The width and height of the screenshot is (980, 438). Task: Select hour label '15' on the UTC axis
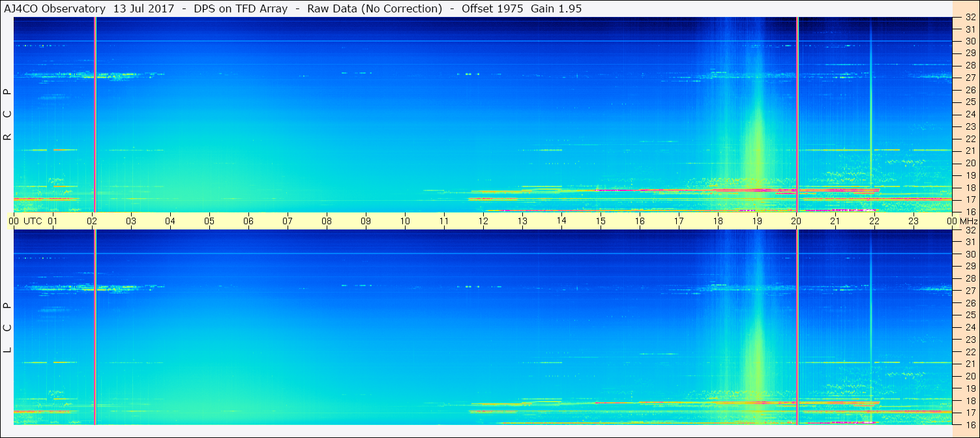[x=601, y=221]
